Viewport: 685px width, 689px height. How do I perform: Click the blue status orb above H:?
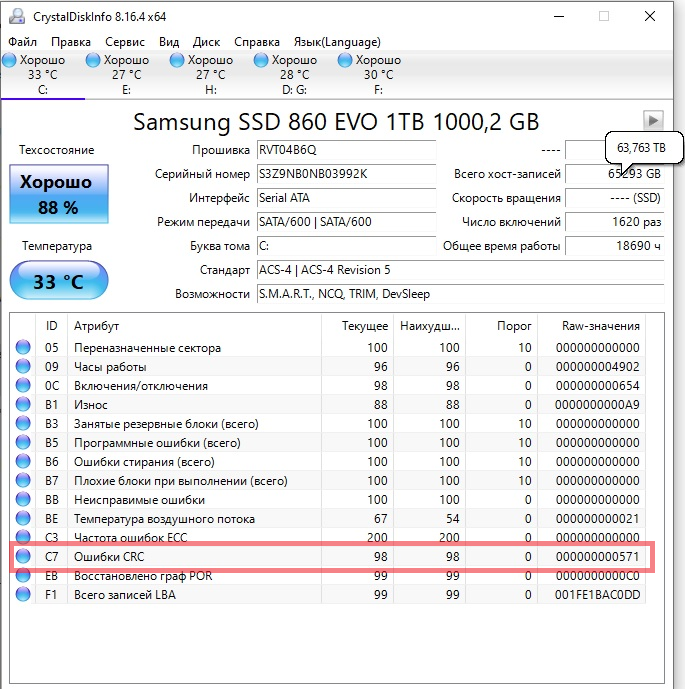[x=177, y=60]
